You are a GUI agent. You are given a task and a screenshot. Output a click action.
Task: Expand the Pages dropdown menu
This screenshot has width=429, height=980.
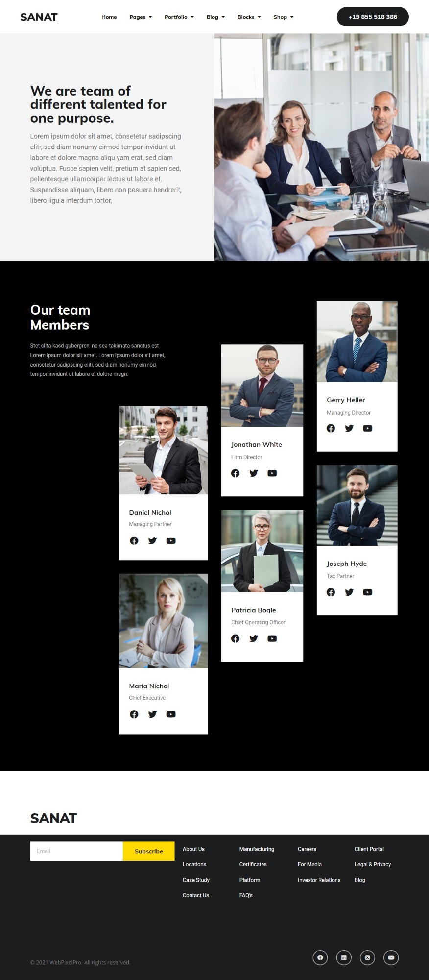(141, 17)
